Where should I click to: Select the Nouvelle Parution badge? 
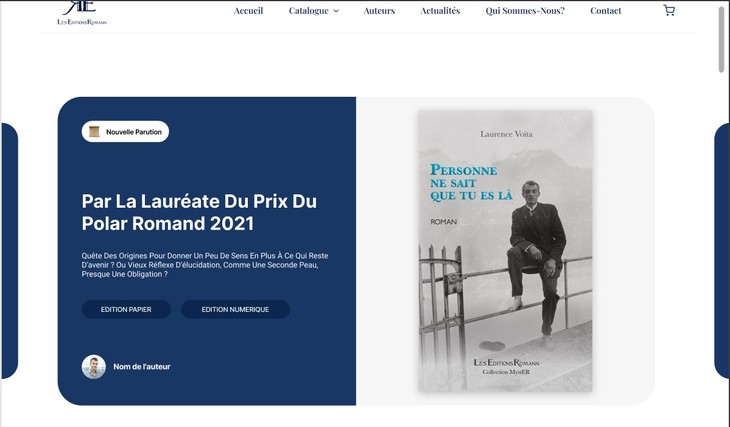pyautogui.click(x=125, y=132)
